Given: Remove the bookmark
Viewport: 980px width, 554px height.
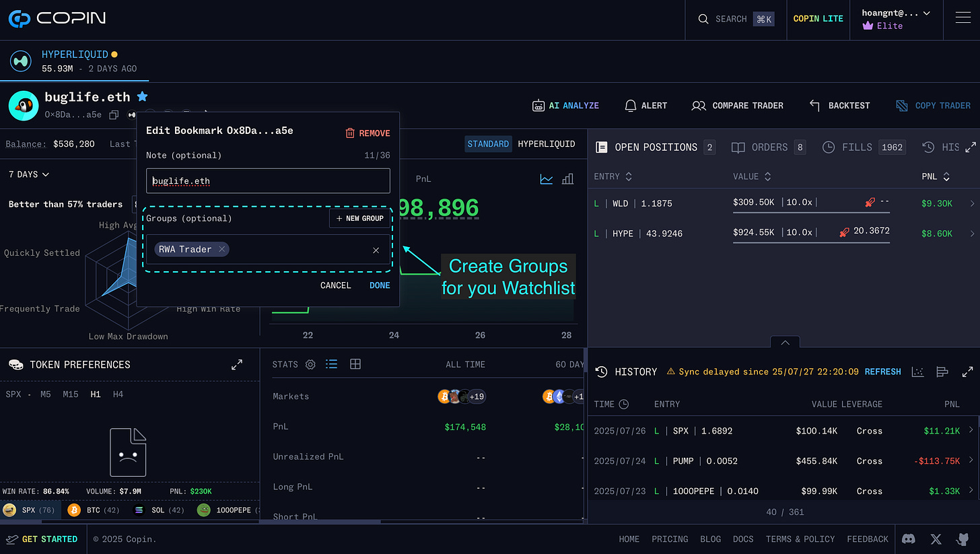Looking at the screenshot, I should 367,133.
